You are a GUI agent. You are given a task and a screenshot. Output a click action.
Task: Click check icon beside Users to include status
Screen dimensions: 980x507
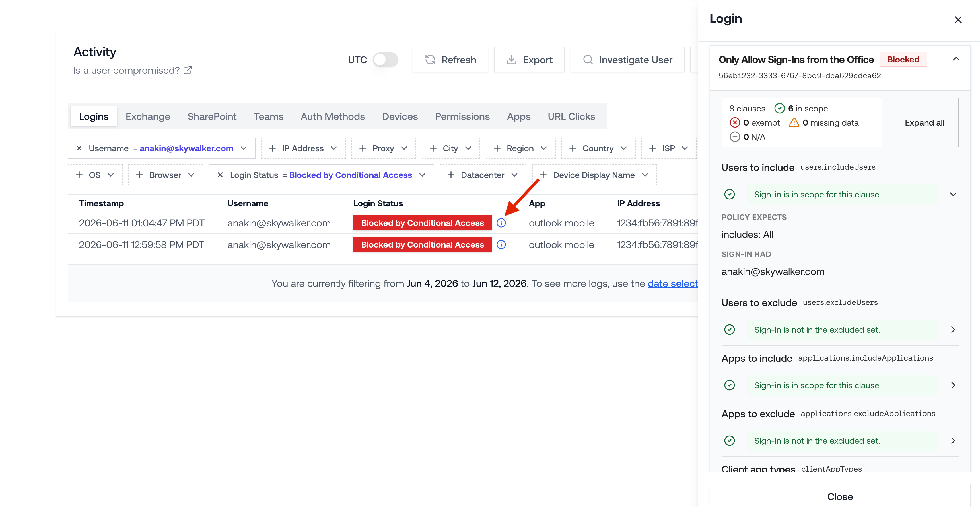click(729, 195)
